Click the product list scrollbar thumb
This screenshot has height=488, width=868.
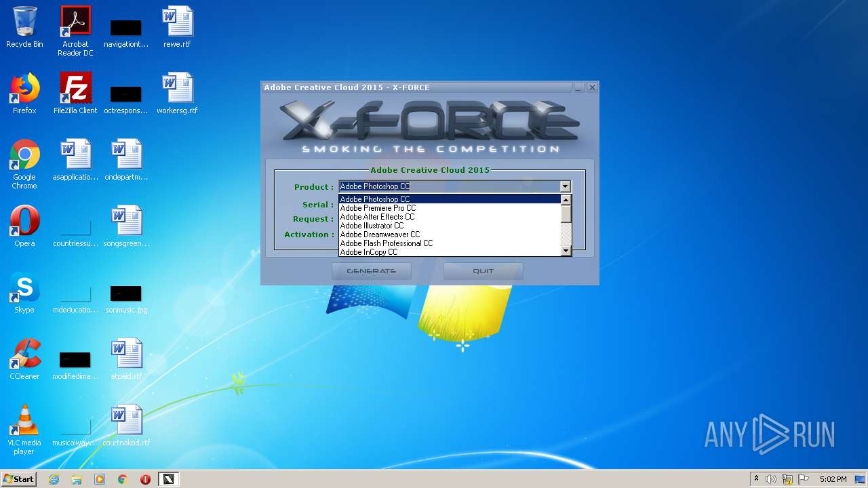(566, 213)
